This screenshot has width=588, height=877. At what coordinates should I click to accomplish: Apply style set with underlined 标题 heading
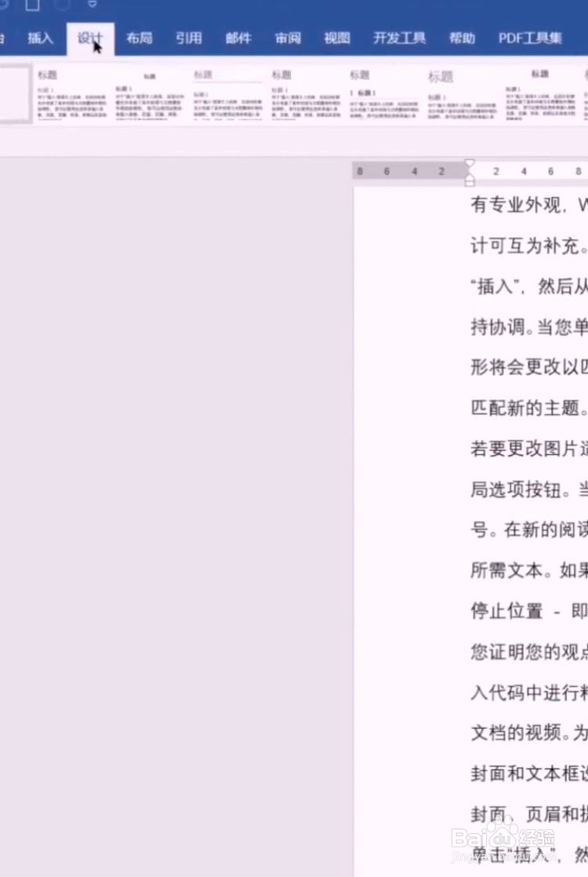pyautogui.click(x=227, y=94)
